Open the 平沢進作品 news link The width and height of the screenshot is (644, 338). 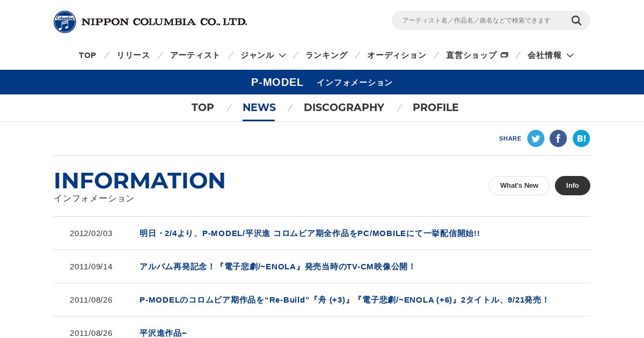pos(163,333)
